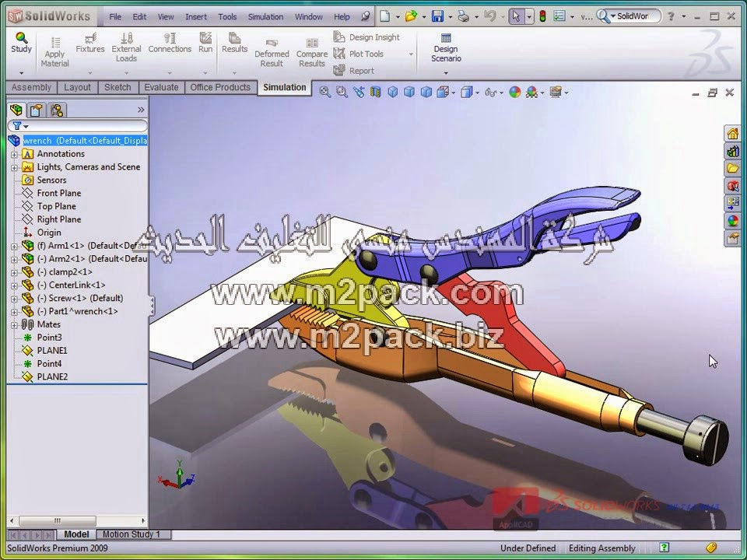The width and height of the screenshot is (747, 560).
Task: Click Design Insight button
Action: (366, 37)
